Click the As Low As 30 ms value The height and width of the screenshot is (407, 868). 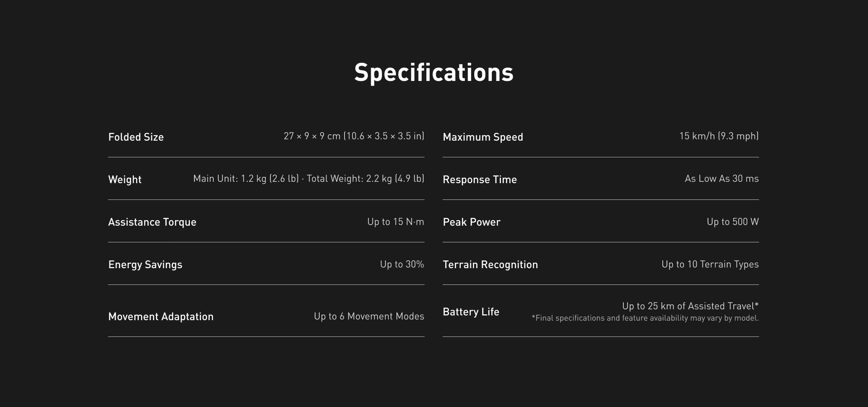point(722,179)
